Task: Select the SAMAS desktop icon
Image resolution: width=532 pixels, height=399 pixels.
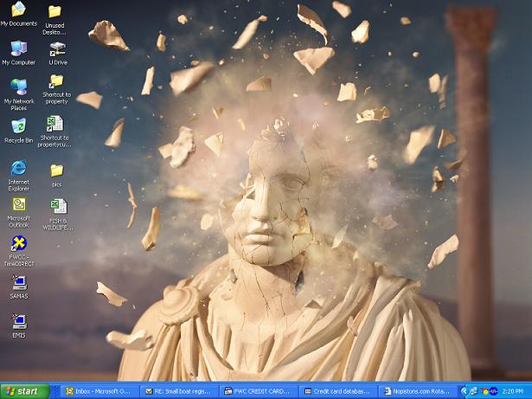Action: (18, 283)
